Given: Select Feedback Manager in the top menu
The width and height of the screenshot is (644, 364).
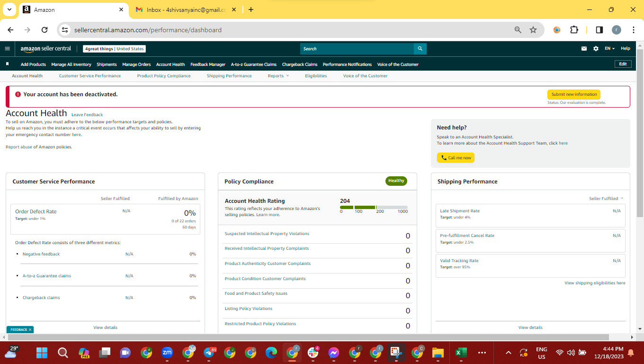Looking at the screenshot, I should pos(208,64).
